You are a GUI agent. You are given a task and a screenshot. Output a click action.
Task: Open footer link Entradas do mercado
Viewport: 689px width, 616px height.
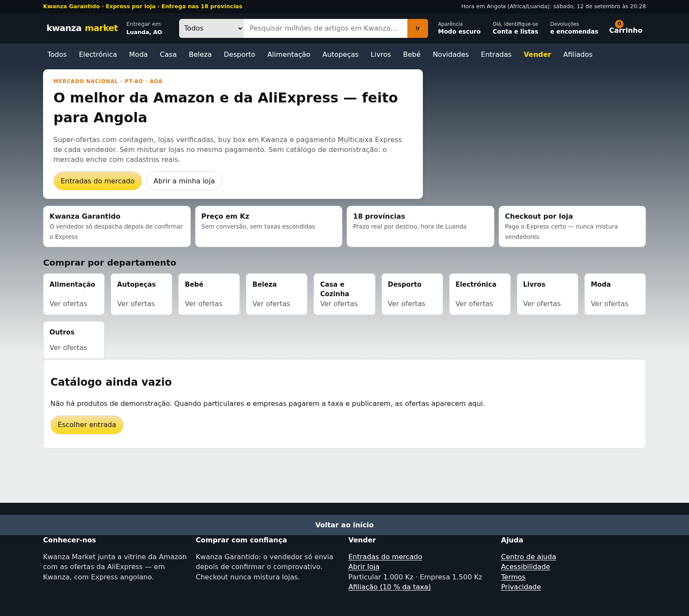tap(385, 557)
